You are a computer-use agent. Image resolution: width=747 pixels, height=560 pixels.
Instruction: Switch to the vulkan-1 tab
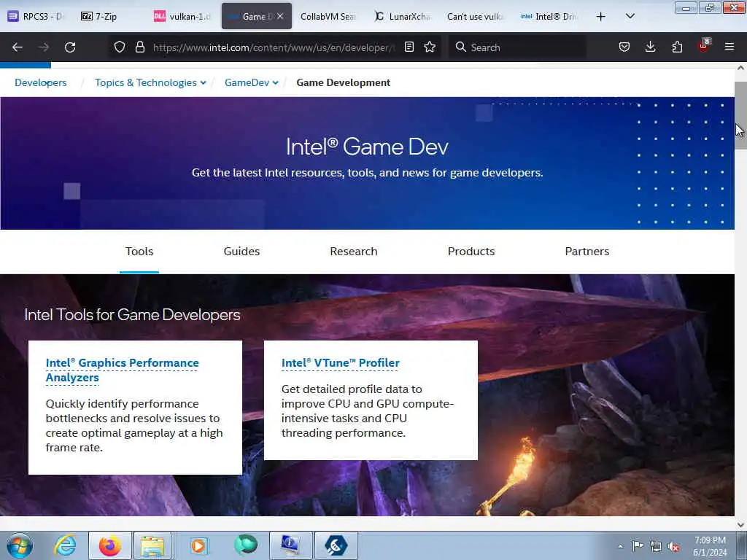click(x=182, y=16)
